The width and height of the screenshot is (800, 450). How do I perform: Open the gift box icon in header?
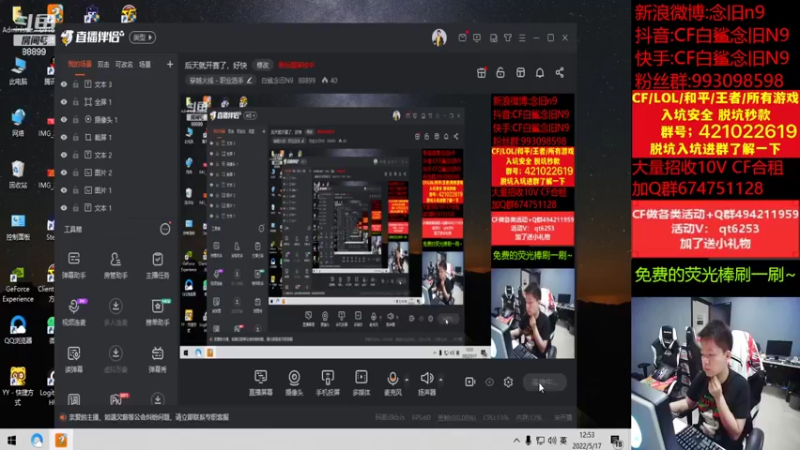[481, 73]
